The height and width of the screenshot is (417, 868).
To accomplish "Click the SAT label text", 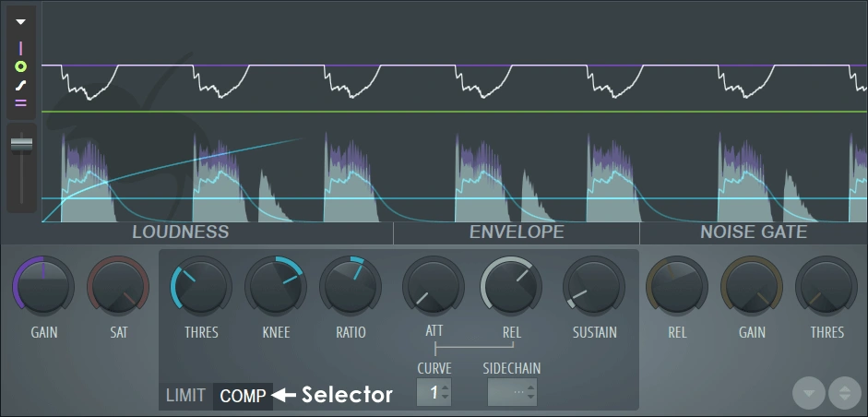I will [118, 332].
